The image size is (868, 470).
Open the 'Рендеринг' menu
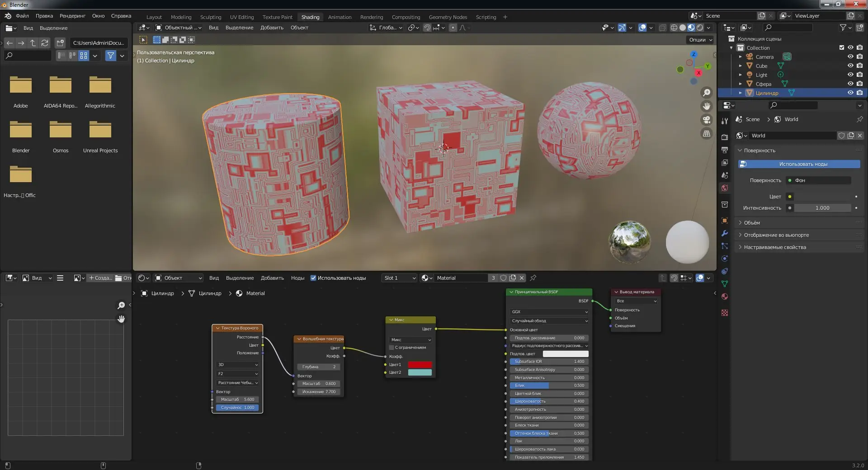pyautogui.click(x=72, y=16)
